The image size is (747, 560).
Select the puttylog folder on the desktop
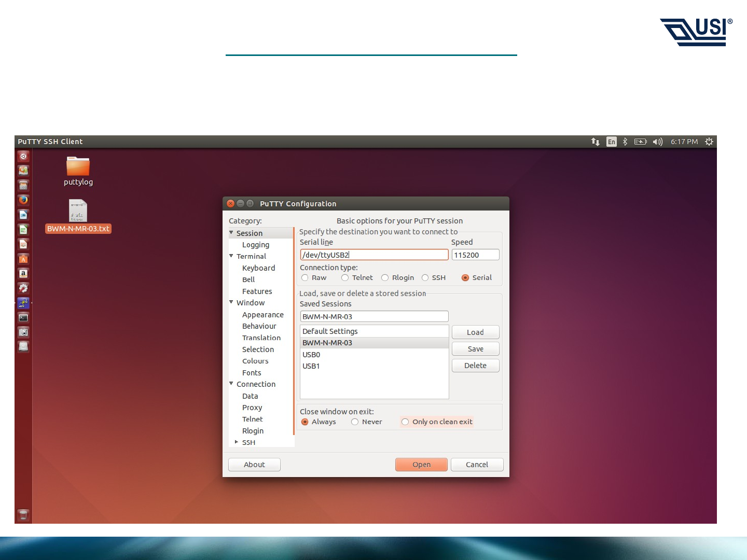click(x=78, y=171)
